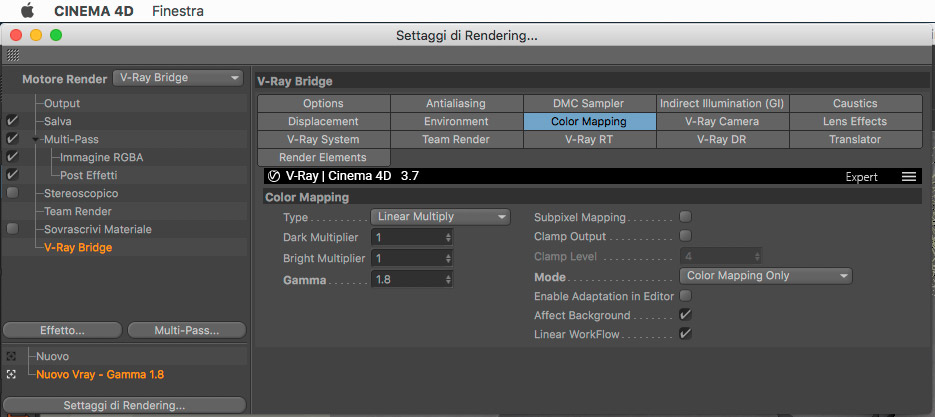Enable Subpixel Mapping checkbox

click(686, 217)
